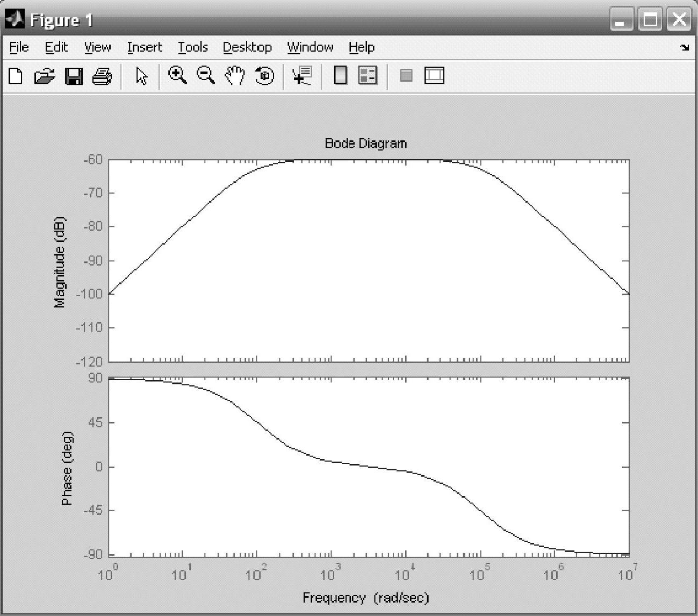
Task: Enable the Zoom In magnifier tool
Action: tap(177, 75)
